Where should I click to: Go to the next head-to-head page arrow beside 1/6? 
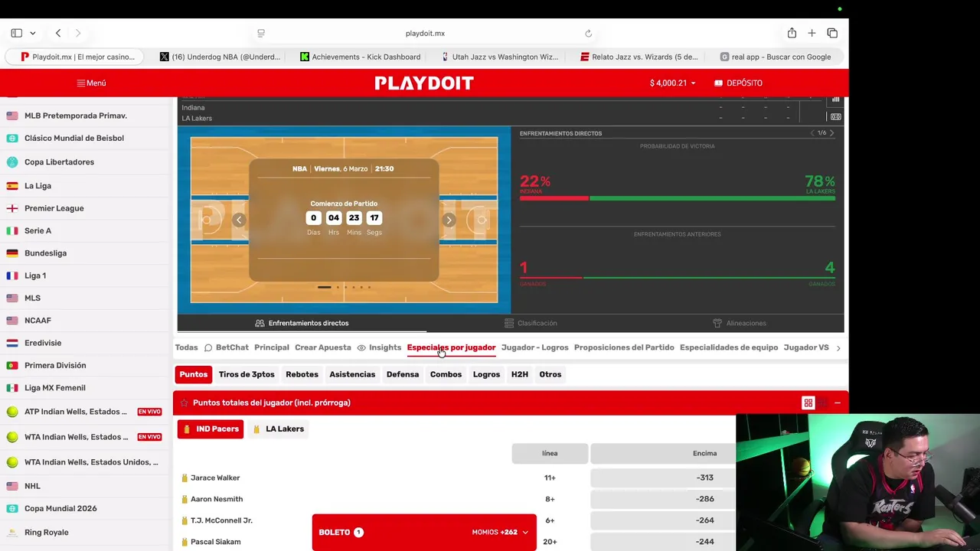point(832,133)
